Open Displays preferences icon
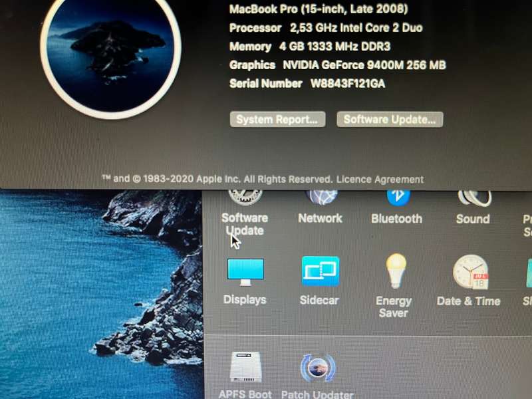 [245, 272]
